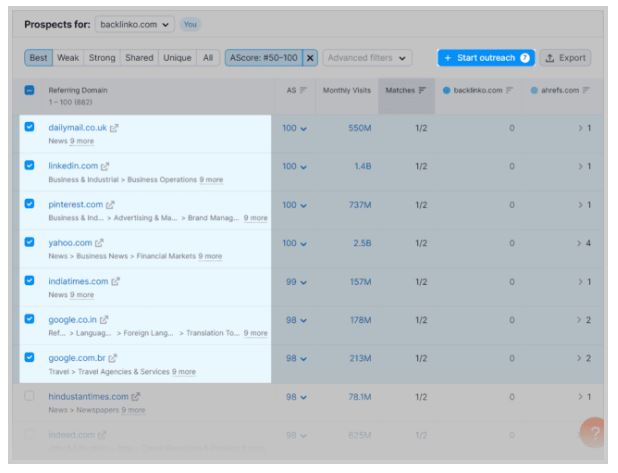Expand AS score 99 for indiatimes.com
Viewport: 618px width, 473px height.
(x=296, y=282)
